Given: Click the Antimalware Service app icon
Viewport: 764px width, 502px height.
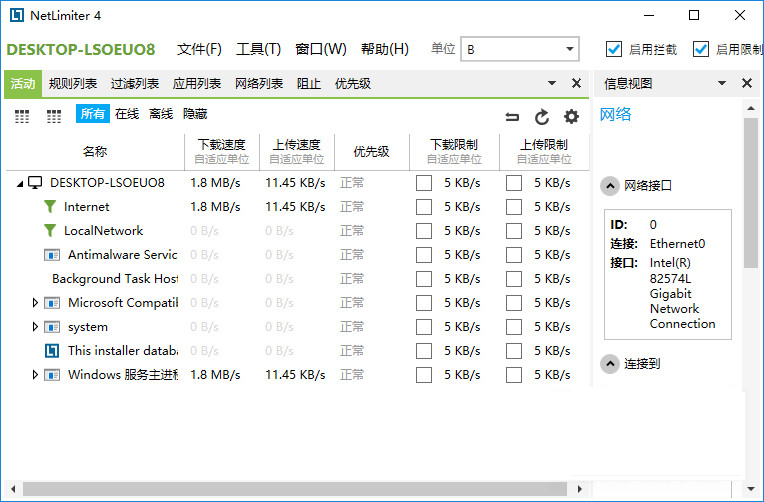Looking at the screenshot, I should pyautogui.click(x=52, y=255).
